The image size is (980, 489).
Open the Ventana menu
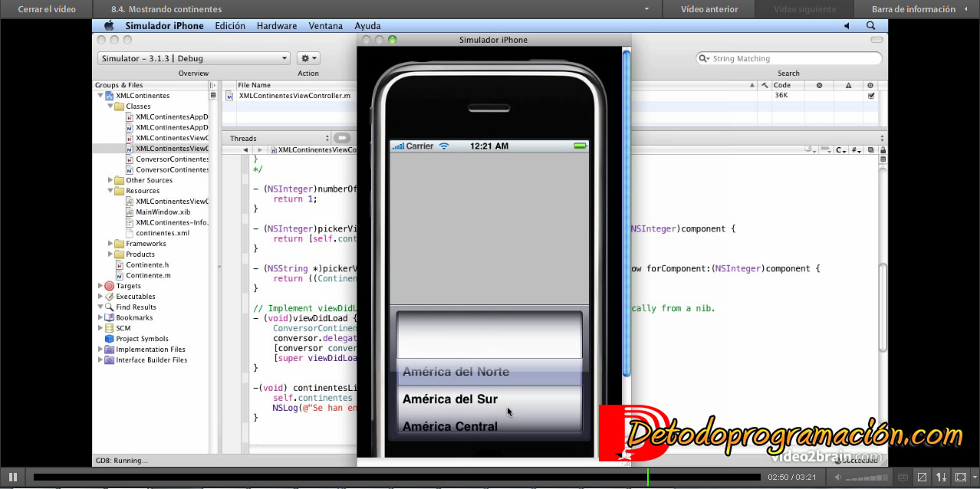[325, 25]
